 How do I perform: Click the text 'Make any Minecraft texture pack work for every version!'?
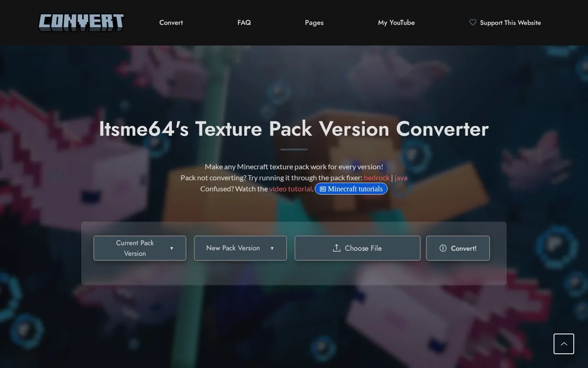pyautogui.click(x=294, y=167)
